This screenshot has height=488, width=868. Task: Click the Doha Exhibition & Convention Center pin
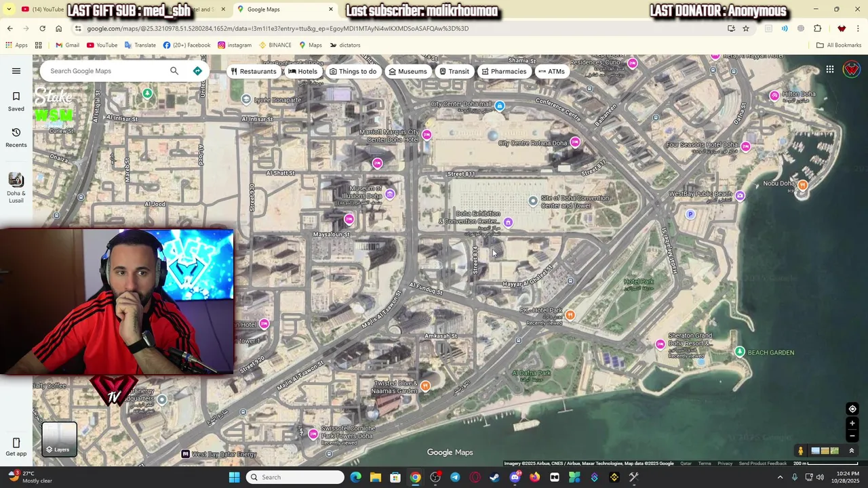(x=508, y=222)
